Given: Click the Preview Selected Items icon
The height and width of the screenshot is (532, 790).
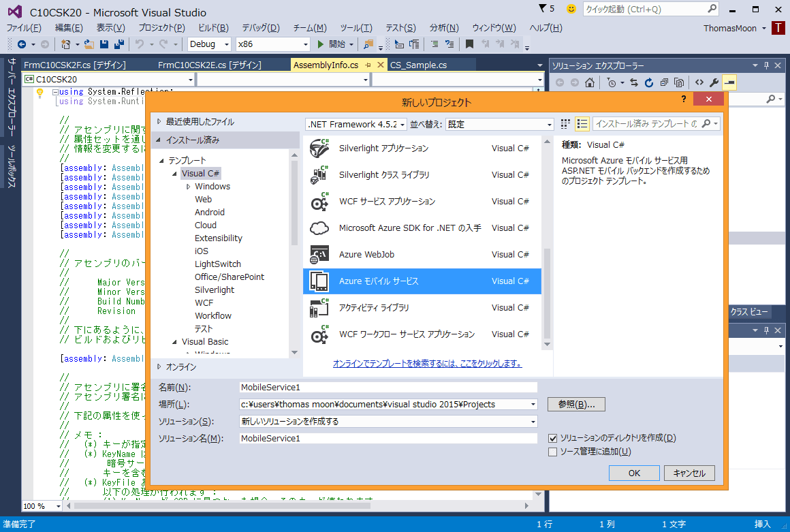Looking at the screenshot, I should tap(729, 82).
